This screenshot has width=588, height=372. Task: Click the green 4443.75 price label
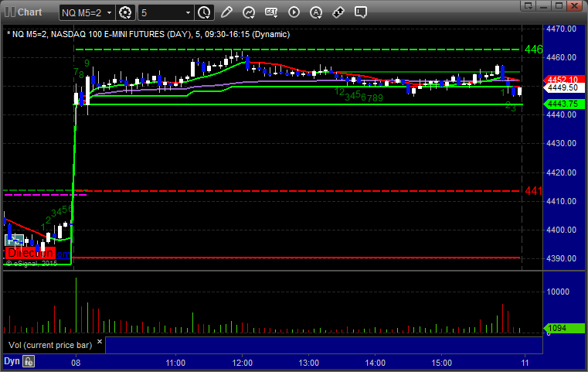563,104
